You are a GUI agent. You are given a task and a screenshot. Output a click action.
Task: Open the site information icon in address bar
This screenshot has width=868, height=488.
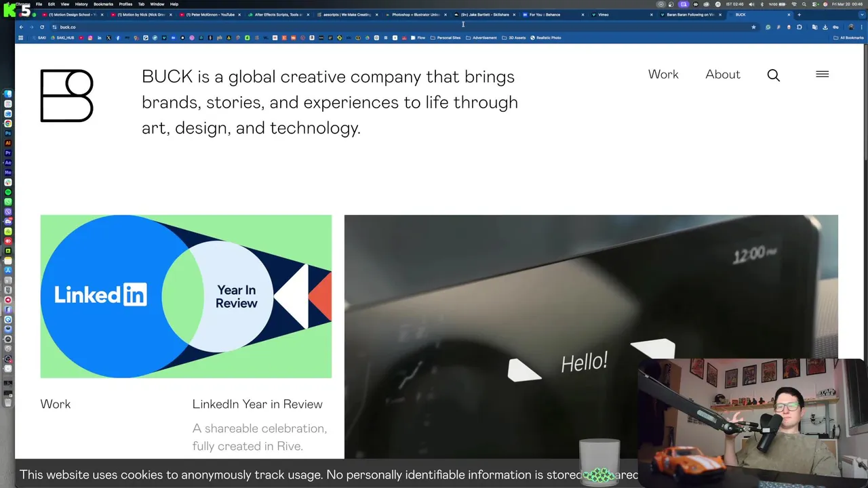[x=54, y=27]
